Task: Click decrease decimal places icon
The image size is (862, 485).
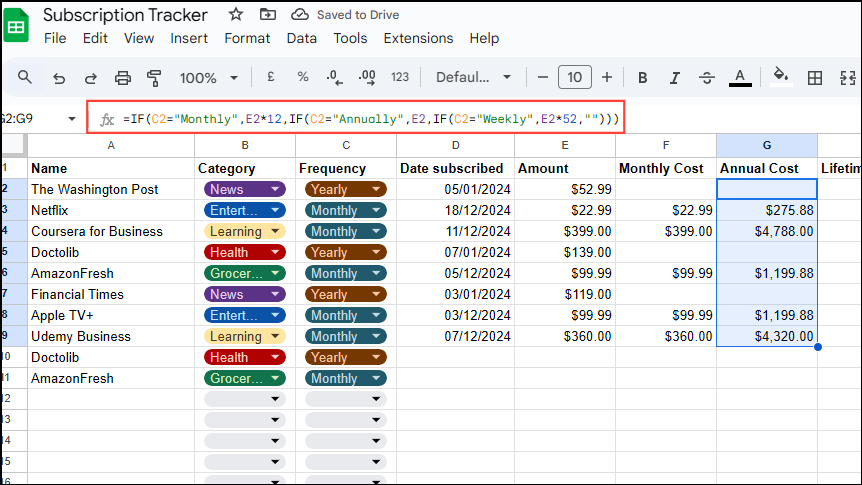Action: click(334, 78)
